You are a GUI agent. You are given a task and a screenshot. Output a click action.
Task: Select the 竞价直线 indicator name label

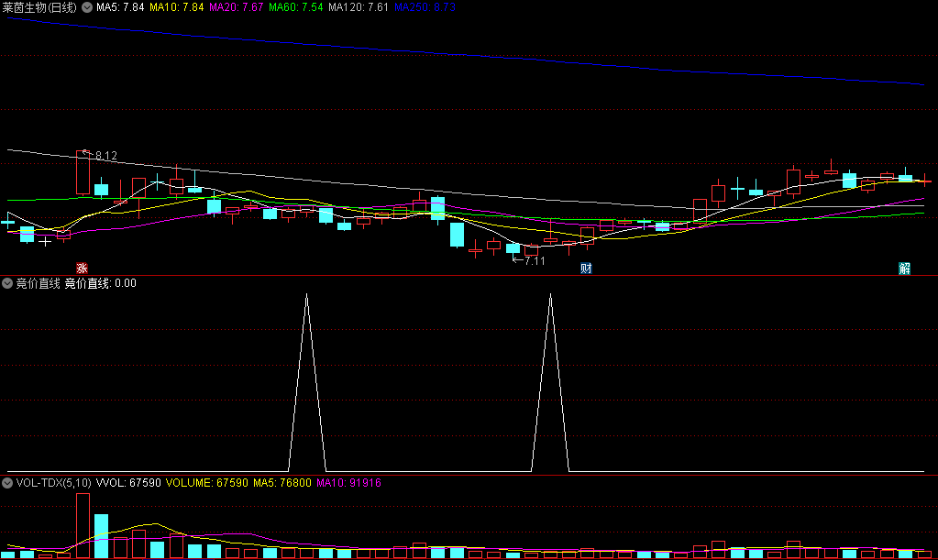click(38, 283)
